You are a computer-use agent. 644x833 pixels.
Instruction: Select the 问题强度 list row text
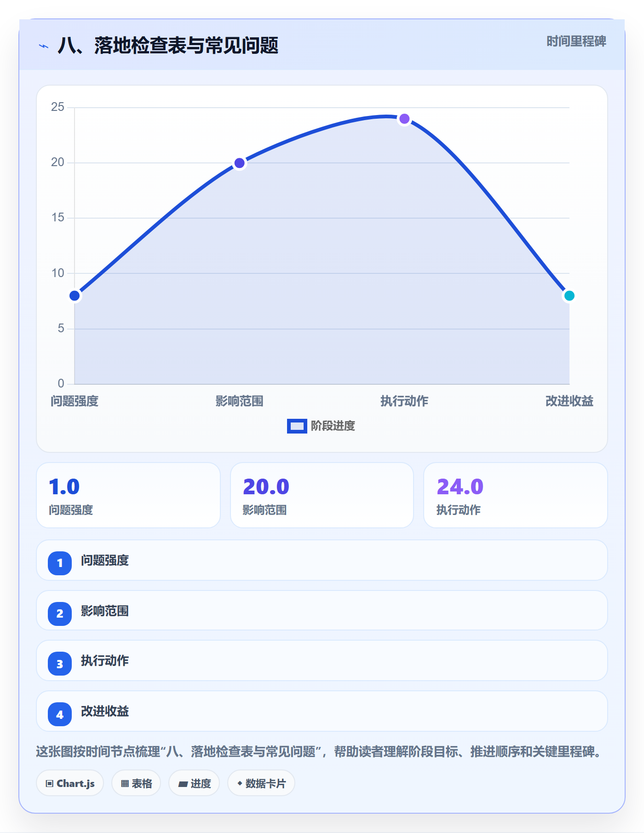[105, 560]
